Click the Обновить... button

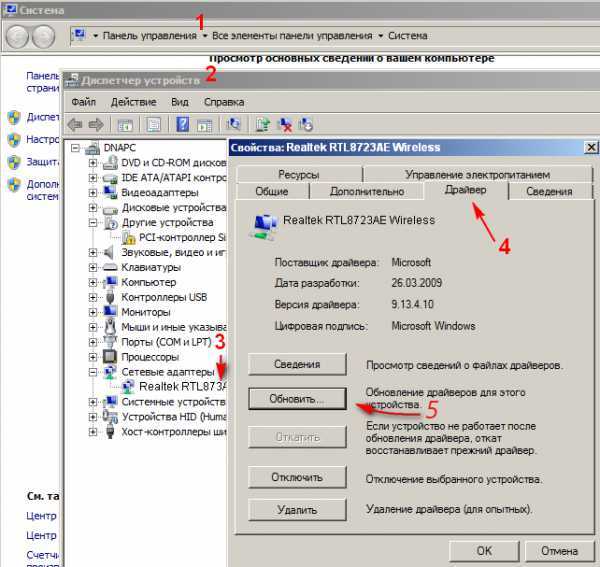[x=297, y=399]
